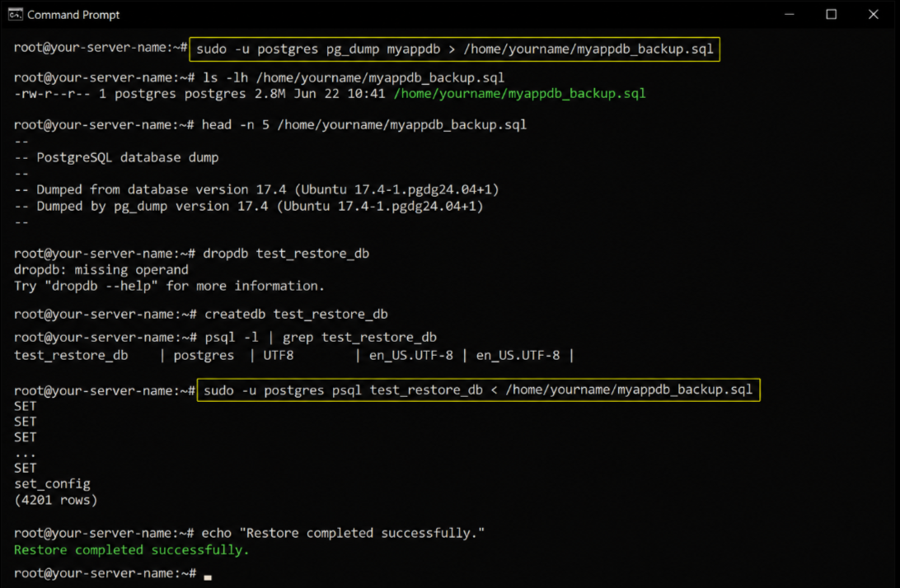This screenshot has height=588, width=900.
Task: Click the "(4201 rows)" output line
Action: tap(56, 500)
